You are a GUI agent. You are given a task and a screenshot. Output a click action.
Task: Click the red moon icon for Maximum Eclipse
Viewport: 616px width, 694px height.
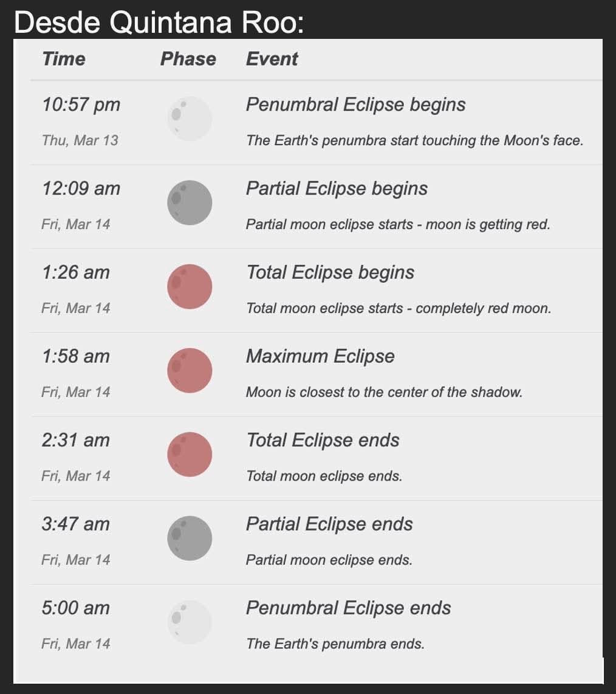click(x=190, y=370)
